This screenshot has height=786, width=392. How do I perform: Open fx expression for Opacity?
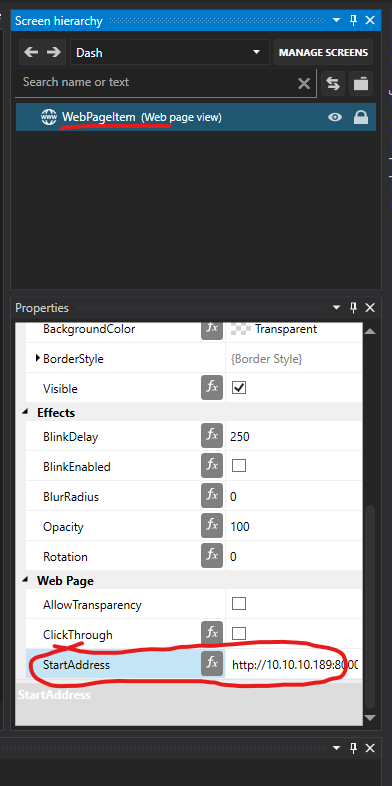point(212,525)
